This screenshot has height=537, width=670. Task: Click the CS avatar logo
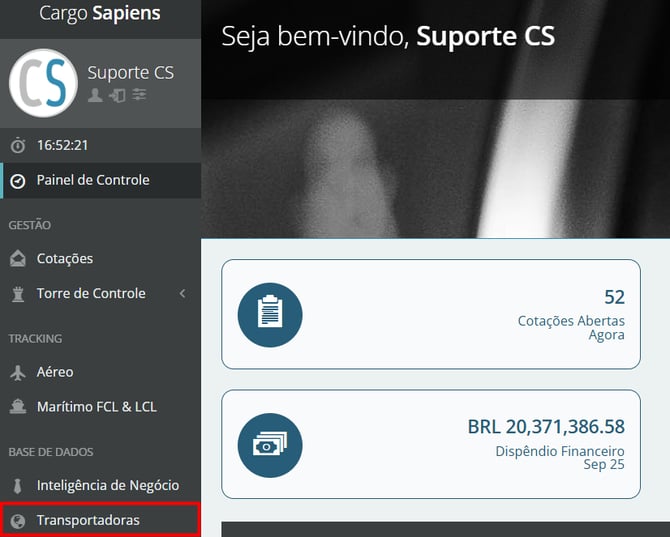coord(43,83)
